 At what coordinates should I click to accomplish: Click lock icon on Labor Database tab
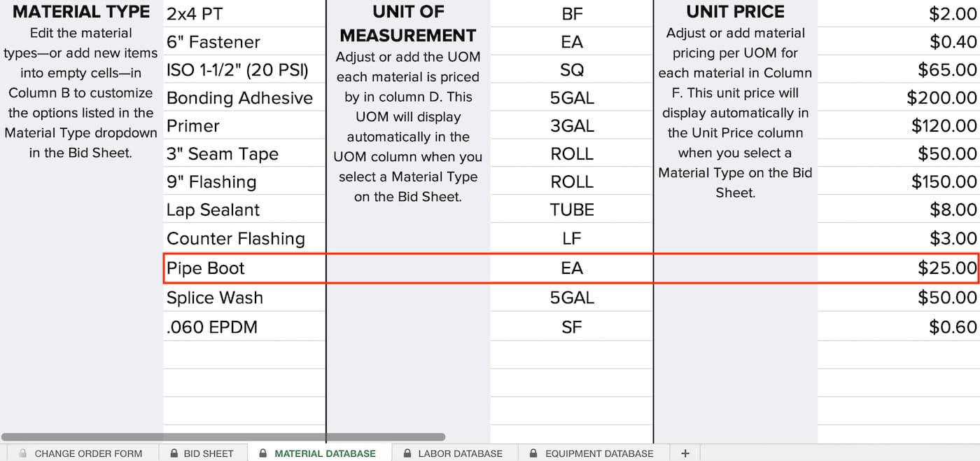click(x=407, y=453)
